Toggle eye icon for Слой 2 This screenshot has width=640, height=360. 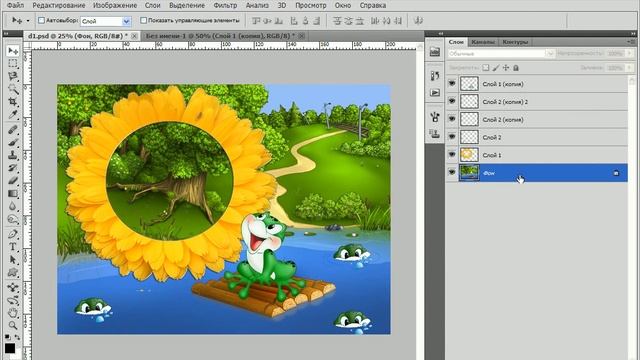click(452, 137)
